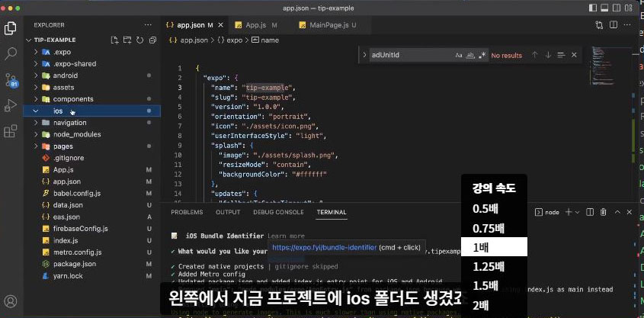Open explorer More Actions ellipsis menu
Image resolution: width=644 pixels, height=318 pixels.
pyautogui.click(x=148, y=25)
